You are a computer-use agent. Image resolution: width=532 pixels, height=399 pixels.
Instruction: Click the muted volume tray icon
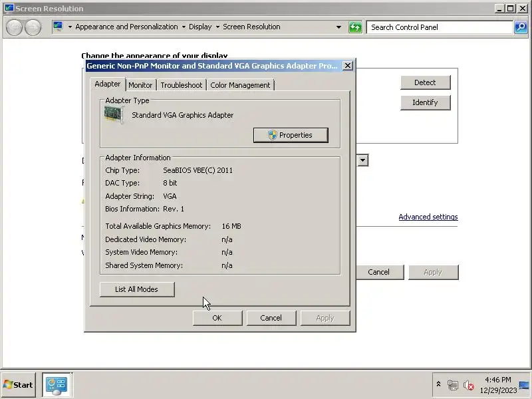pyautogui.click(x=469, y=385)
